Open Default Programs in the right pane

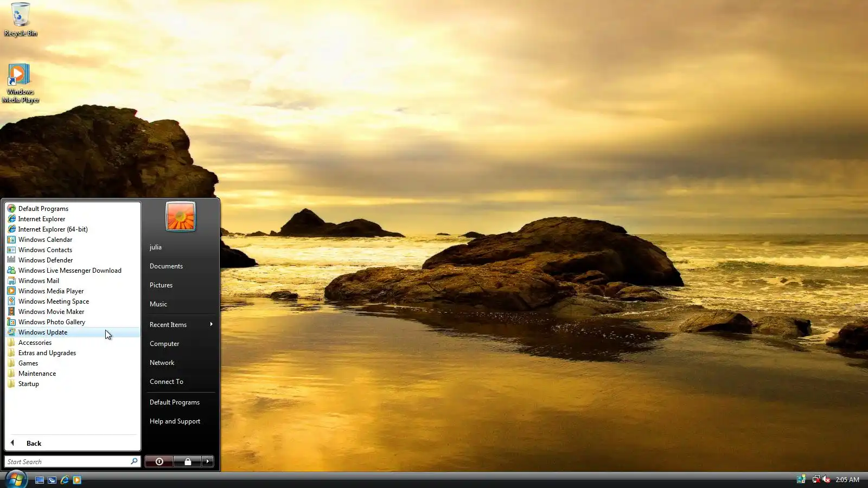[181, 402]
